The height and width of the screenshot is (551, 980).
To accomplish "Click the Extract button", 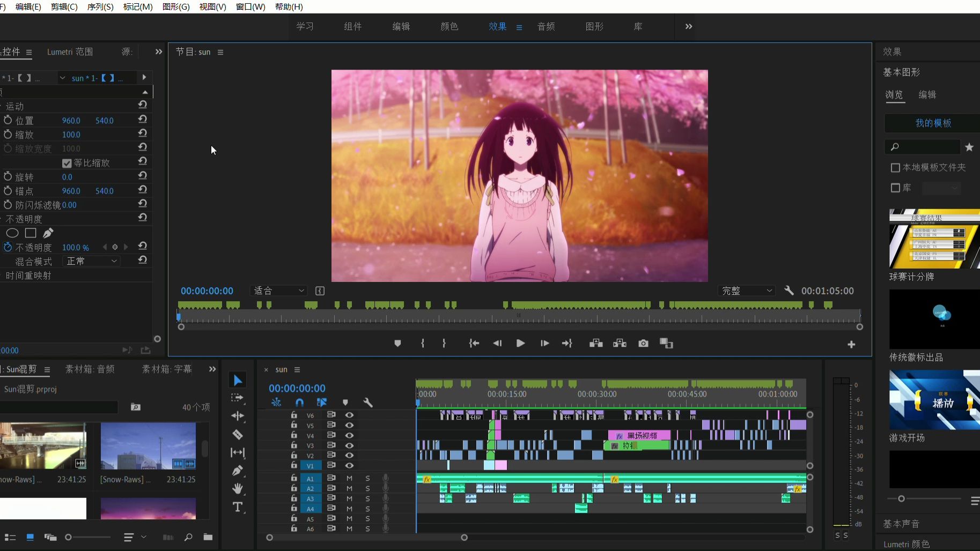I will (620, 344).
